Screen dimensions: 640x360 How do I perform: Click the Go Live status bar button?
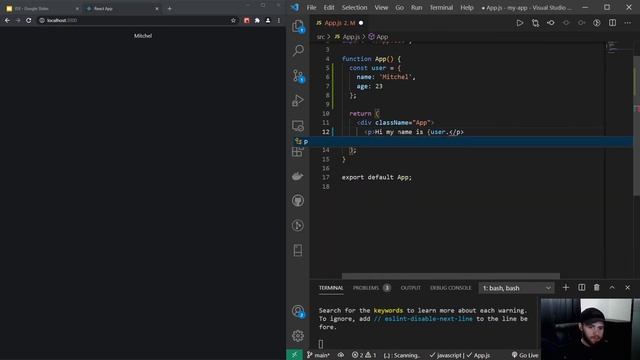click(525, 355)
